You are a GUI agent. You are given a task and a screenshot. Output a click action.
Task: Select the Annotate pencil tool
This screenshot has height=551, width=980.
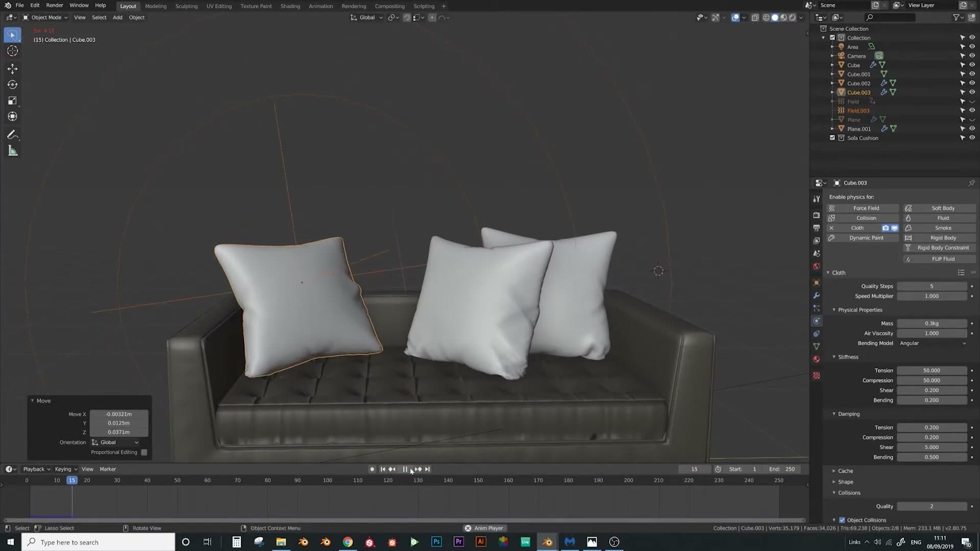click(x=13, y=135)
